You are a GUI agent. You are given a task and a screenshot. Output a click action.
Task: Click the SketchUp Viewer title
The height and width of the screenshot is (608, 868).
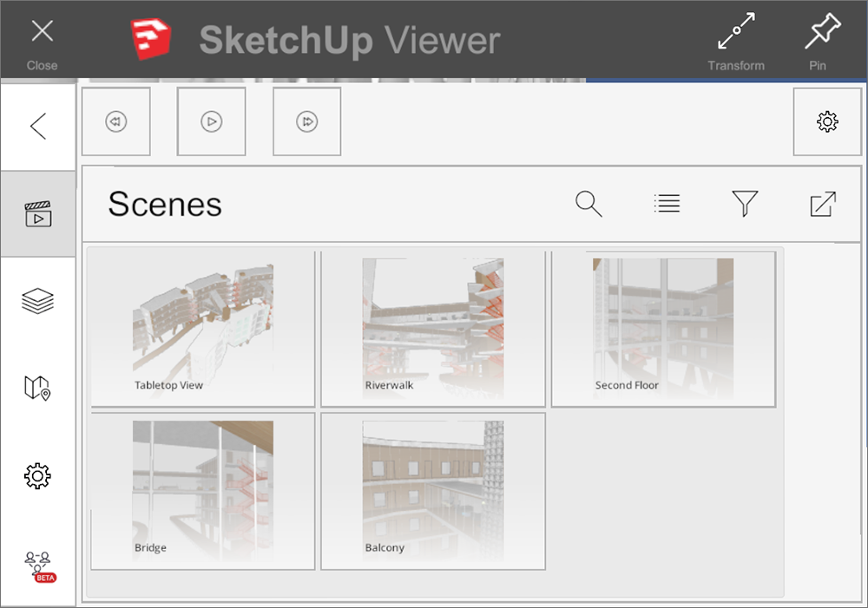(350, 41)
